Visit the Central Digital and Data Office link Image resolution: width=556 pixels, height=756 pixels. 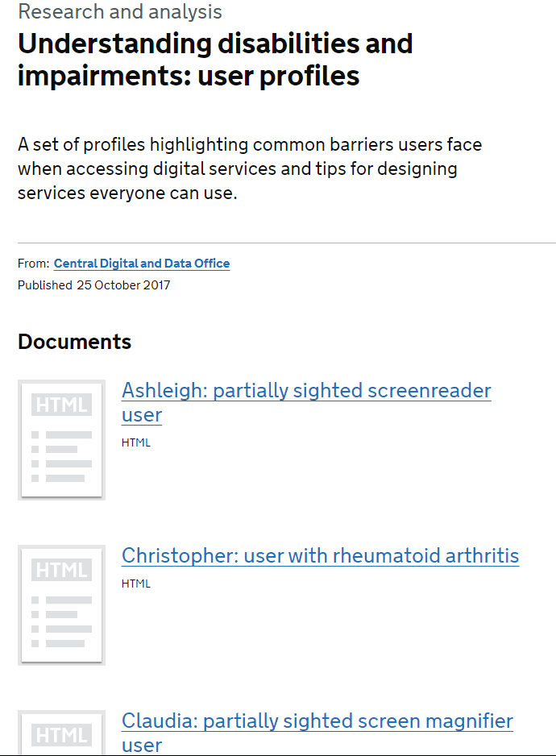pyautogui.click(x=142, y=264)
